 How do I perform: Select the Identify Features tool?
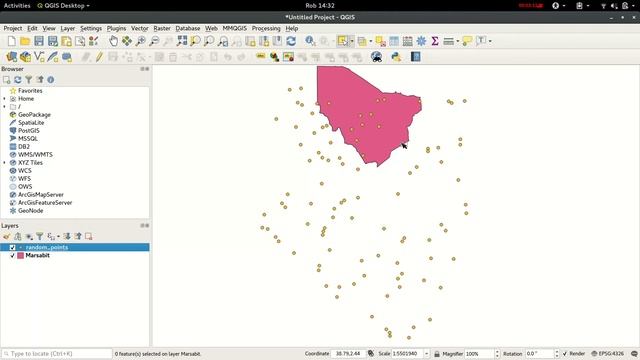[x=310, y=41]
